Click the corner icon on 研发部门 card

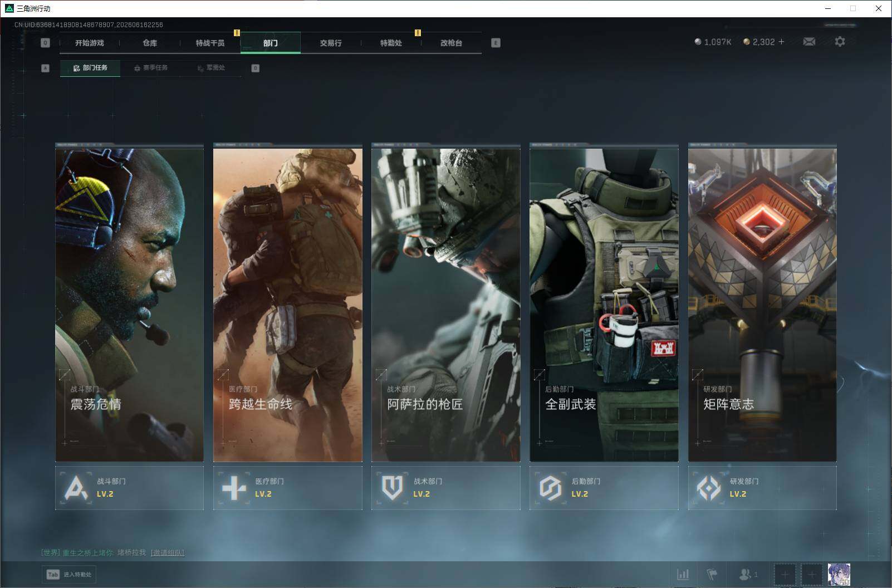click(697, 375)
